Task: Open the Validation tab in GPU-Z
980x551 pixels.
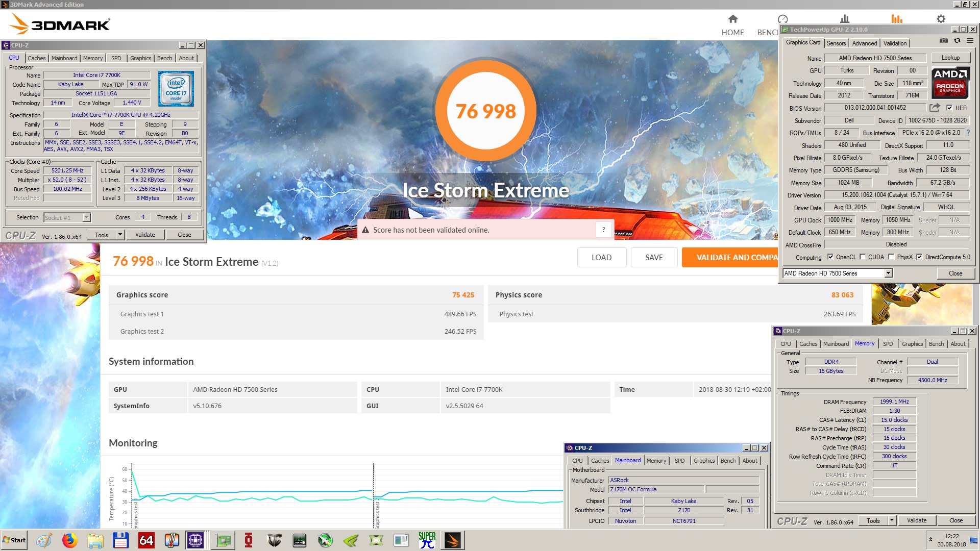Action: pos(895,43)
